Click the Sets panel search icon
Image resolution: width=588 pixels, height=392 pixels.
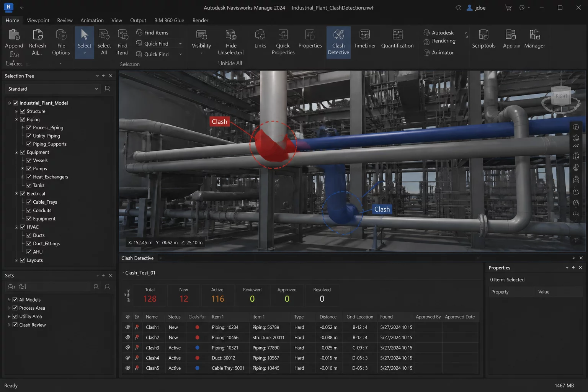pos(96,287)
